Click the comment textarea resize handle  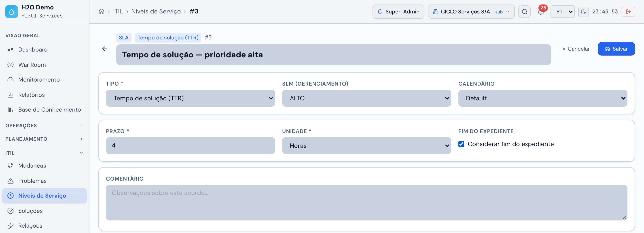[x=625, y=218]
